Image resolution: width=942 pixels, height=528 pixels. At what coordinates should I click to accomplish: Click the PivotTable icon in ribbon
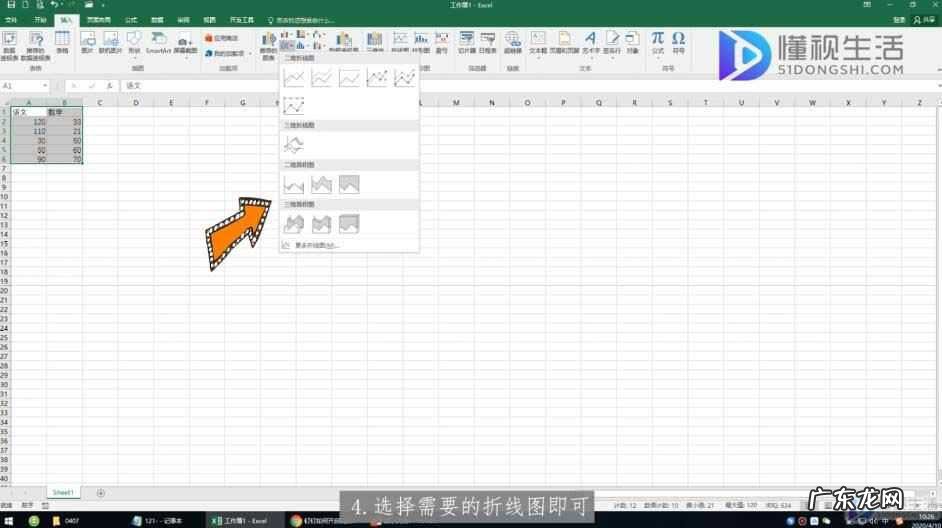[9, 41]
